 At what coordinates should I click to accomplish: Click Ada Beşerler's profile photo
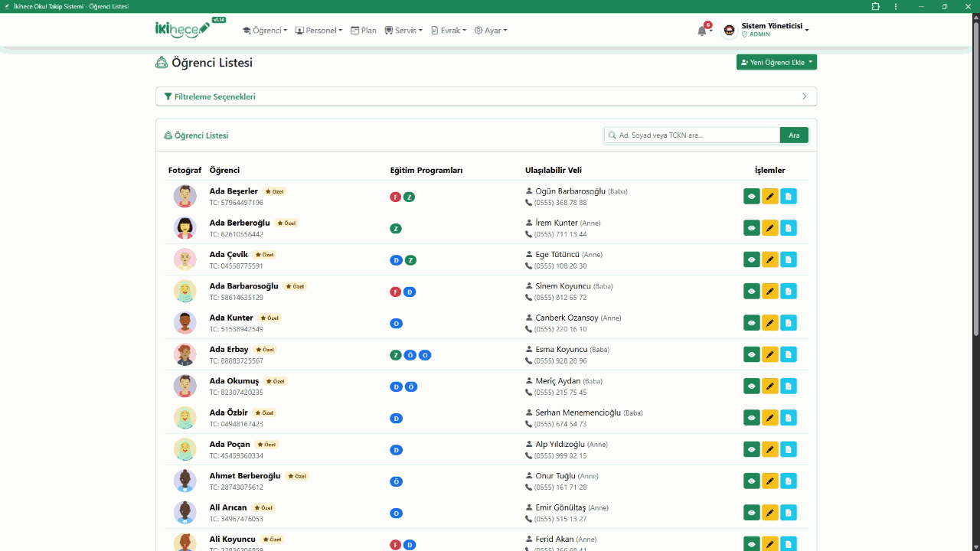[x=185, y=197]
